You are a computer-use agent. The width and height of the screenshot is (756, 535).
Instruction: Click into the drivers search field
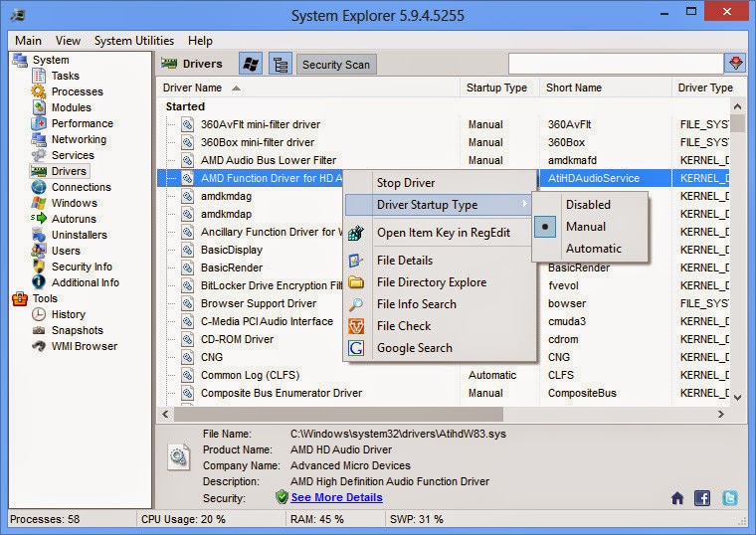[x=616, y=63]
